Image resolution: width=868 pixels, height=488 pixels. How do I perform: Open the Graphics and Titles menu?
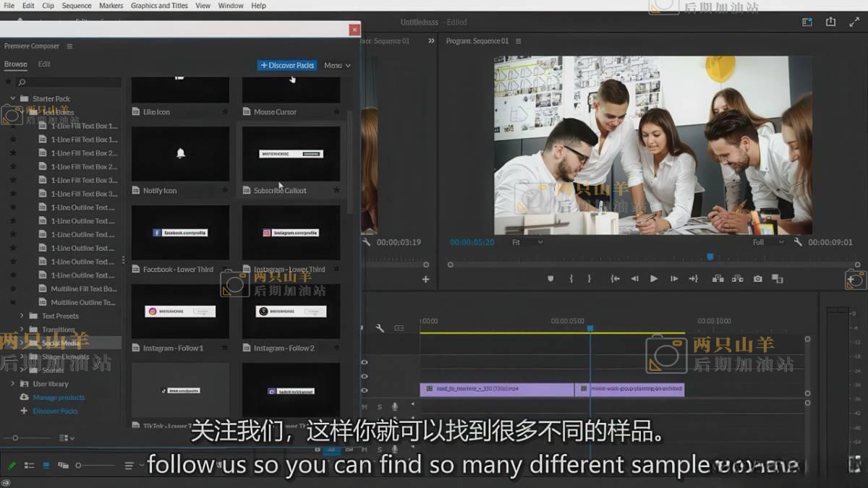(159, 6)
